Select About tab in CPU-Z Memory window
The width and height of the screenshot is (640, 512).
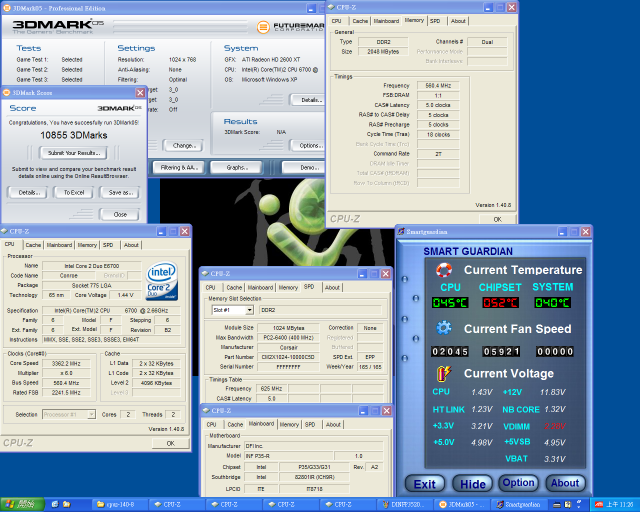[458, 21]
